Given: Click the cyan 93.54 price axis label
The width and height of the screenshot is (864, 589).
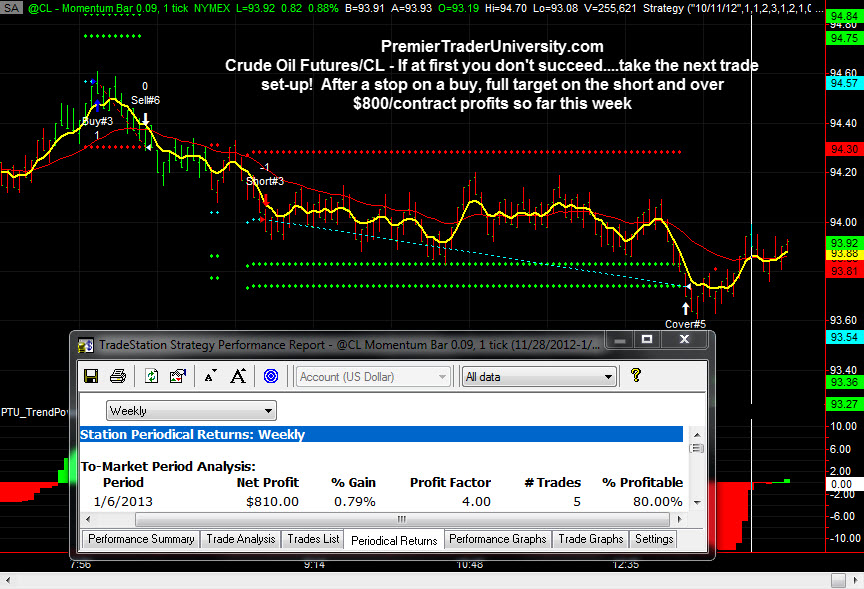Looking at the screenshot, I should pos(844,337).
